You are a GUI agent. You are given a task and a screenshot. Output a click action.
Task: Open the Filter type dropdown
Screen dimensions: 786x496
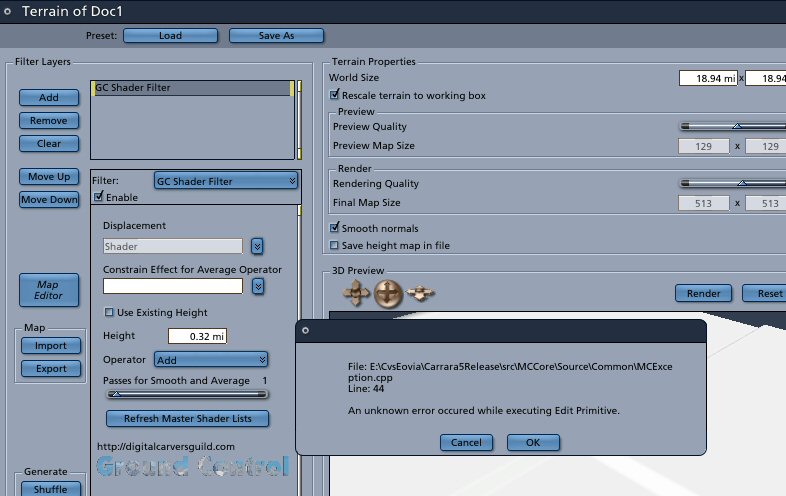226,181
